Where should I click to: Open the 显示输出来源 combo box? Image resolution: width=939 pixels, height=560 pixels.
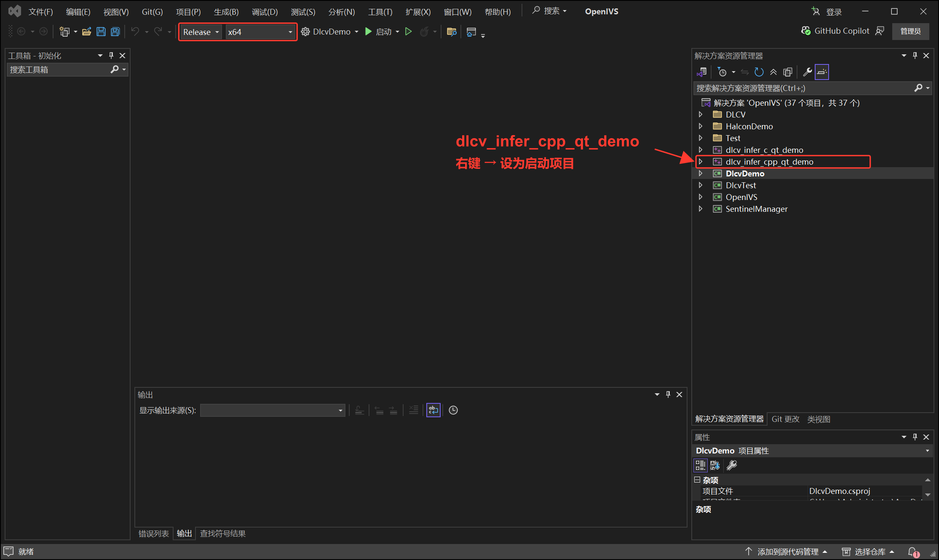click(x=273, y=411)
